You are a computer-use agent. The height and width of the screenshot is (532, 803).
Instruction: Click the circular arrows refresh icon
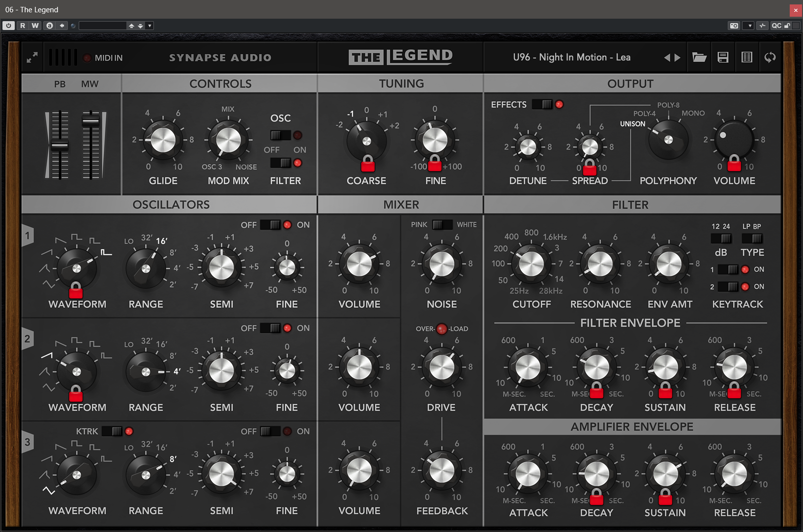770,58
